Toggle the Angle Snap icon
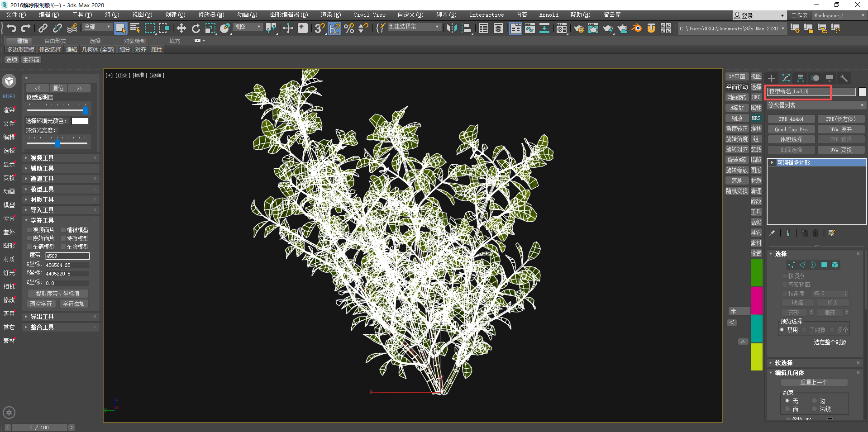This screenshot has width=868, height=432. click(x=334, y=28)
